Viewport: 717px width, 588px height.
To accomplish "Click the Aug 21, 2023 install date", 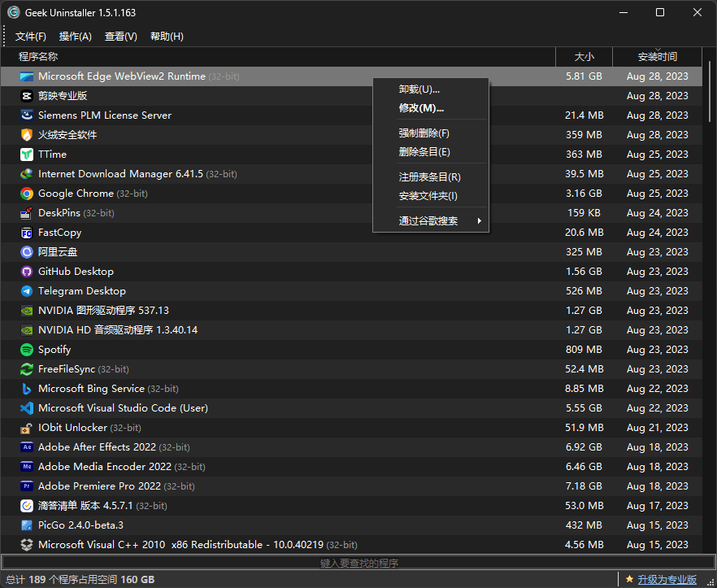I will pyautogui.click(x=657, y=428).
